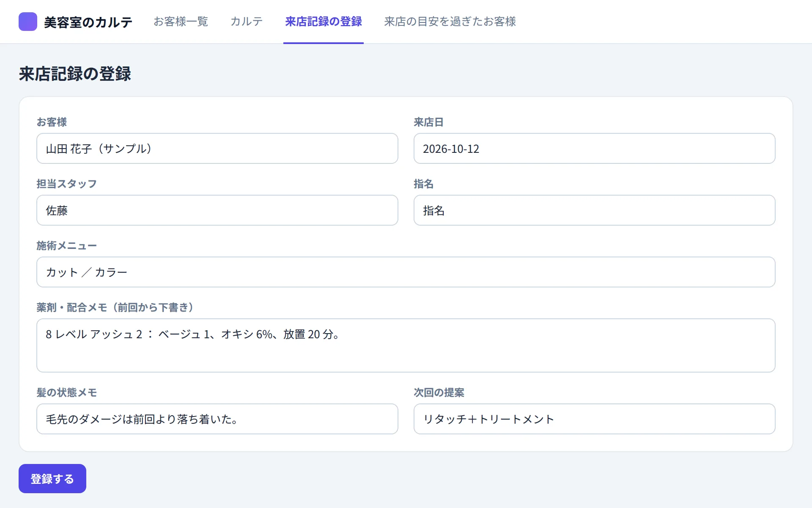Click the 美容室のカルテ app title

pos(88,22)
